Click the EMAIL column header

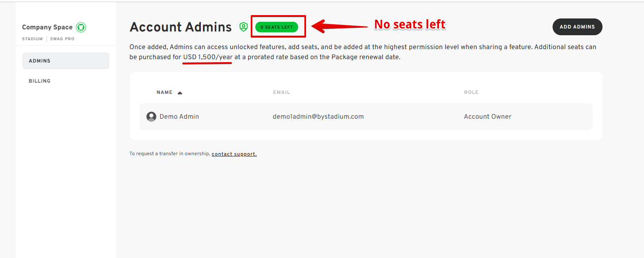click(281, 92)
